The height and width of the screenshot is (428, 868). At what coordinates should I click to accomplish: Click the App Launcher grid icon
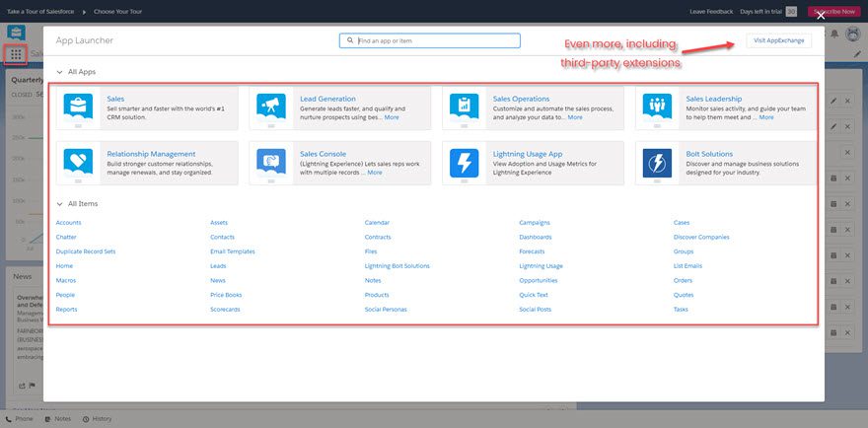(17, 53)
